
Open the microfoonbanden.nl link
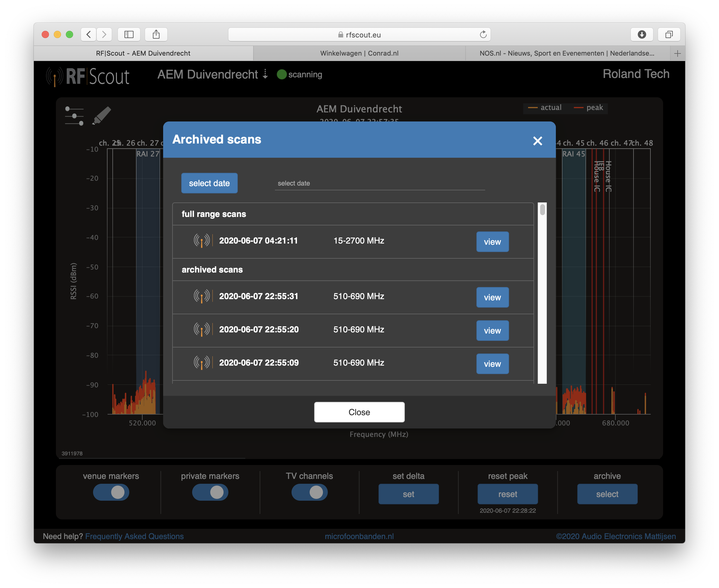click(359, 536)
